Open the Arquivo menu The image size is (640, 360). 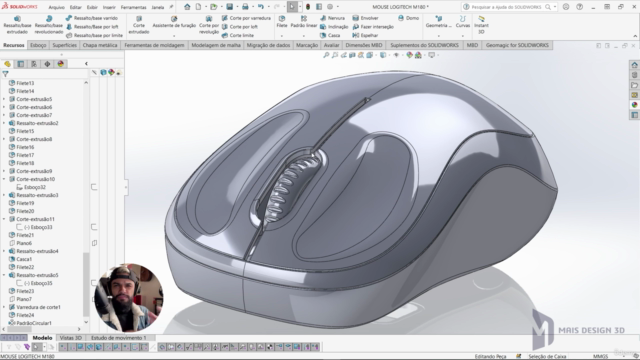click(x=56, y=7)
